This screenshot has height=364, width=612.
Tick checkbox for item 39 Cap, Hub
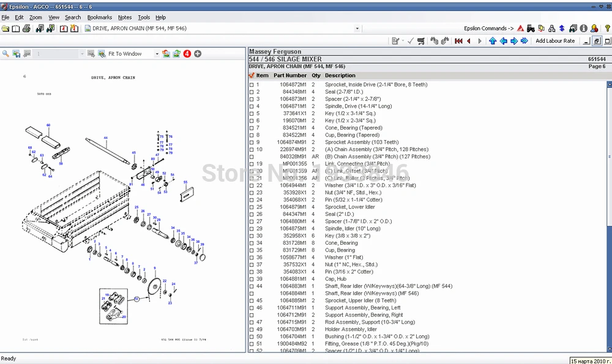point(252,279)
